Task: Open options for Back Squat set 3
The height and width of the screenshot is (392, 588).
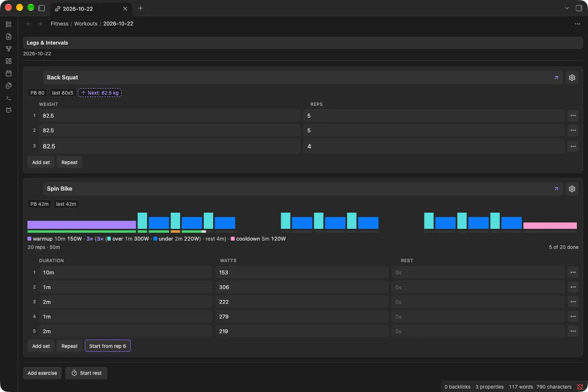Action: point(573,146)
